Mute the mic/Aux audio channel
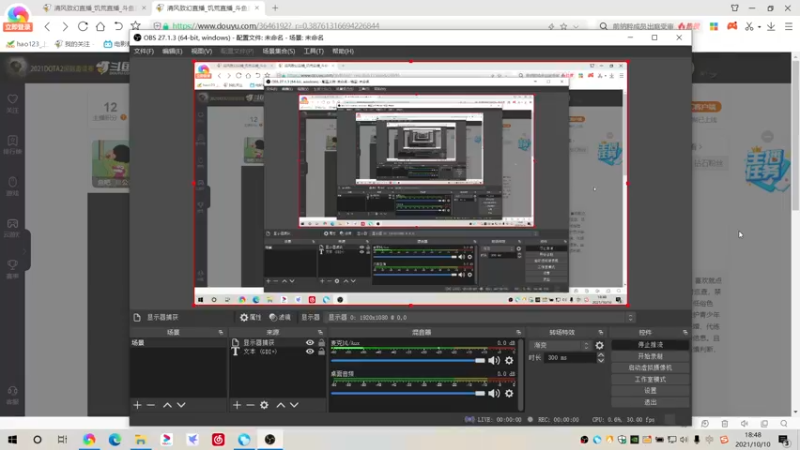Image resolution: width=800 pixels, height=450 pixels. (494, 360)
